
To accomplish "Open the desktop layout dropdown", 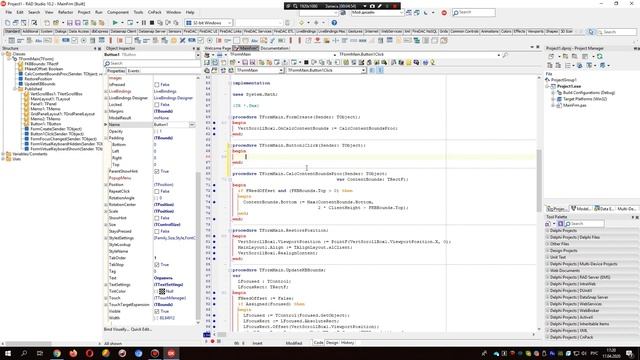I will tap(402, 13).
